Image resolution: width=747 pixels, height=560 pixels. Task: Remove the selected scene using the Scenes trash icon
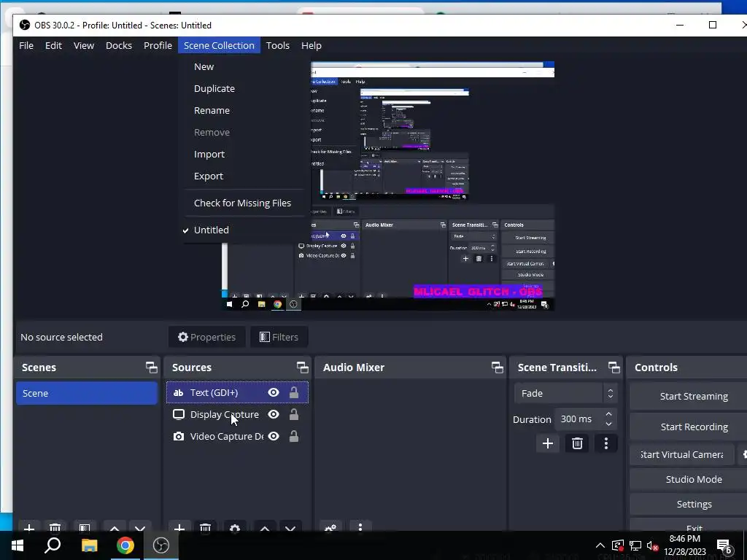[55, 528]
